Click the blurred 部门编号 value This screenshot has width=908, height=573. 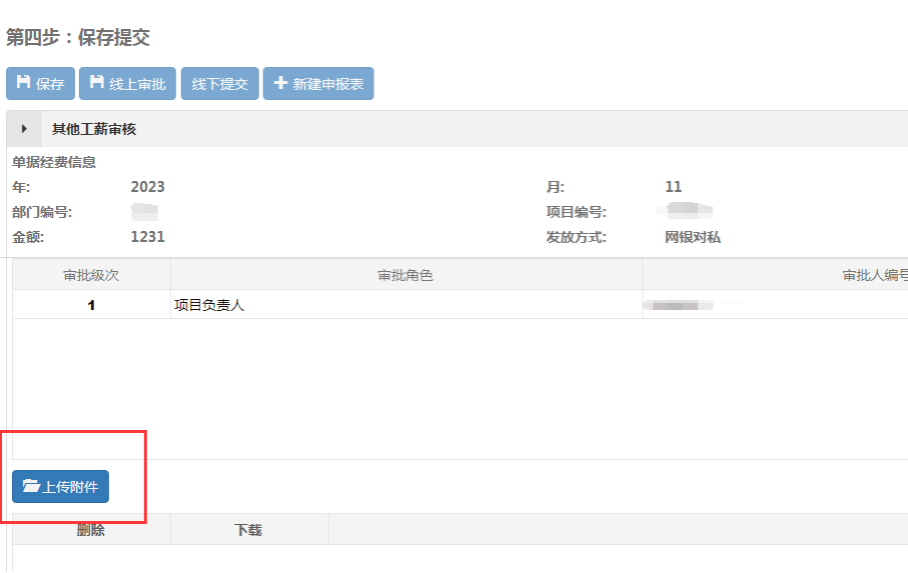[x=146, y=212]
